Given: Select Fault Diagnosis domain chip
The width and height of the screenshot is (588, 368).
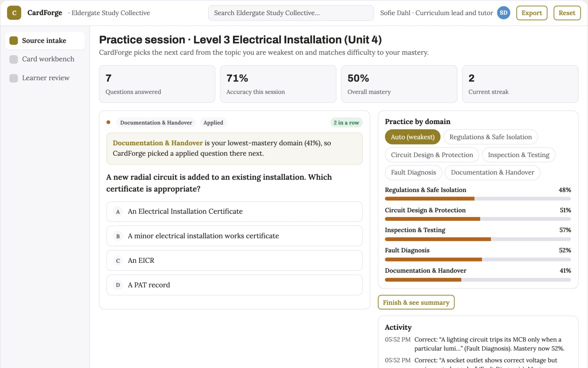Looking at the screenshot, I should pyautogui.click(x=413, y=173).
